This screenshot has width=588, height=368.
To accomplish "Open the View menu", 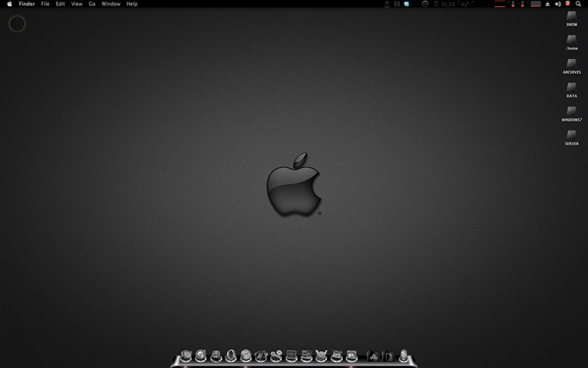I will 77,4.
